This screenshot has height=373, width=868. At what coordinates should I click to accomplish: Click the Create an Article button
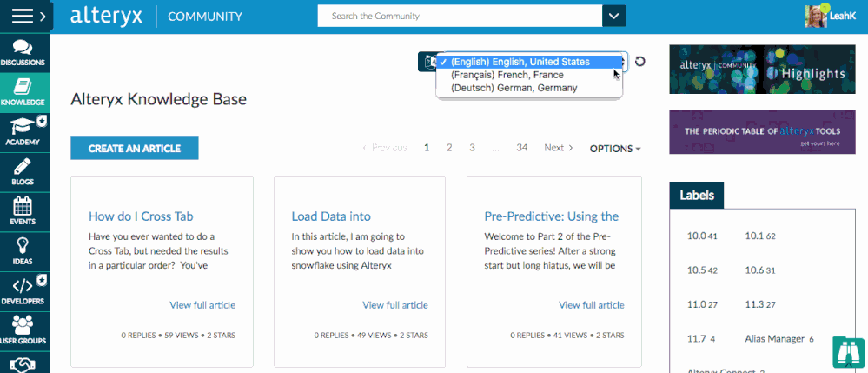pyautogui.click(x=135, y=148)
